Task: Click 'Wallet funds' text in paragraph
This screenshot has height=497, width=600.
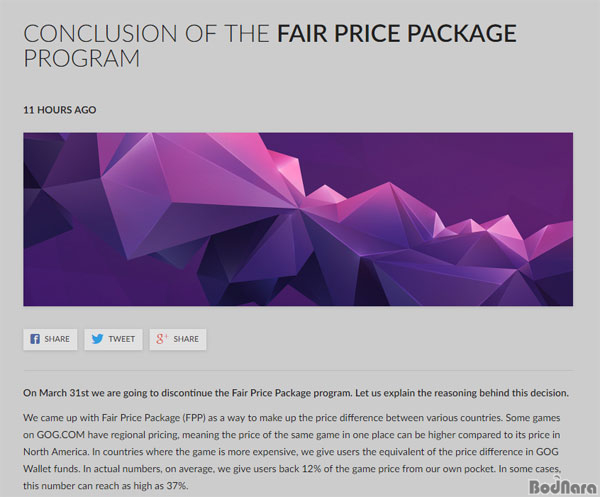Action: tap(49, 469)
